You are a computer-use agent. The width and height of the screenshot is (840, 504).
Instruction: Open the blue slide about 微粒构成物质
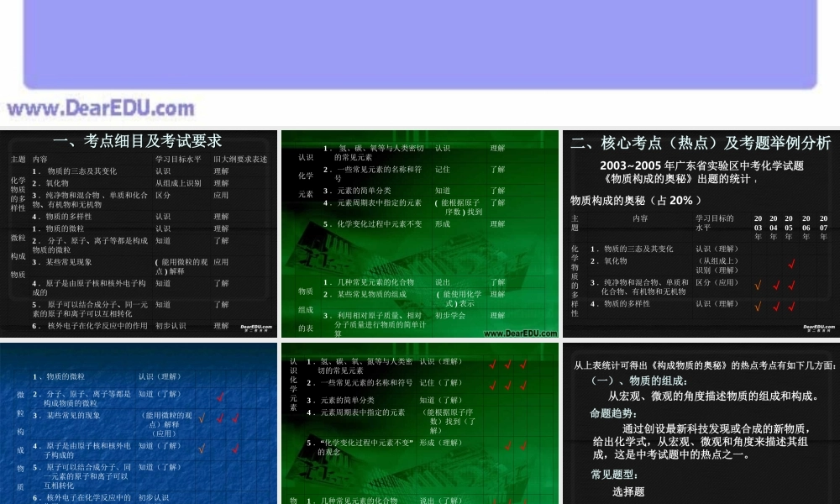[x=139, y=423]
